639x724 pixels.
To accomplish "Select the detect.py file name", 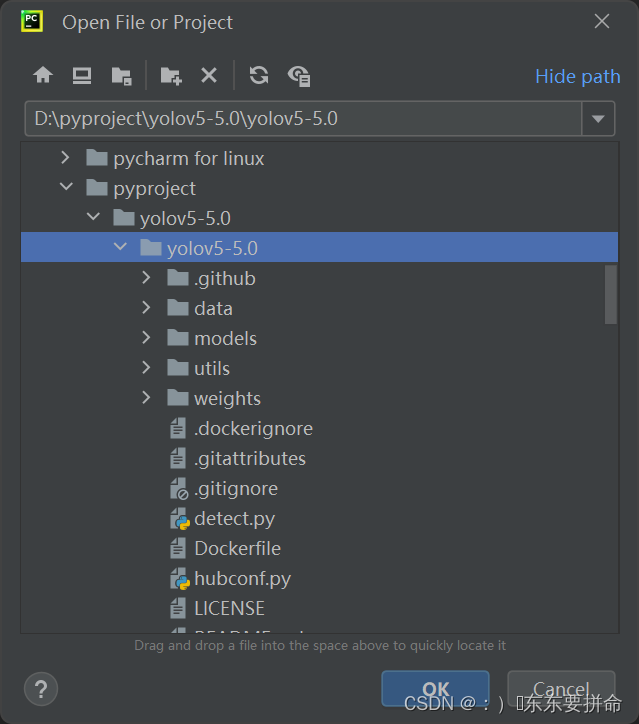I will (x=235, y=519).
